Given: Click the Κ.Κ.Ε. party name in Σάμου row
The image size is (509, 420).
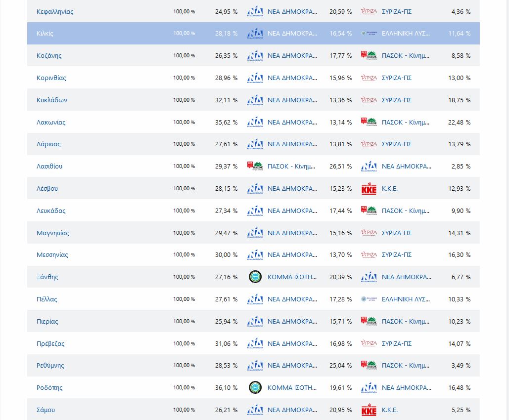Looking at the screenshot, I should 389,410.
